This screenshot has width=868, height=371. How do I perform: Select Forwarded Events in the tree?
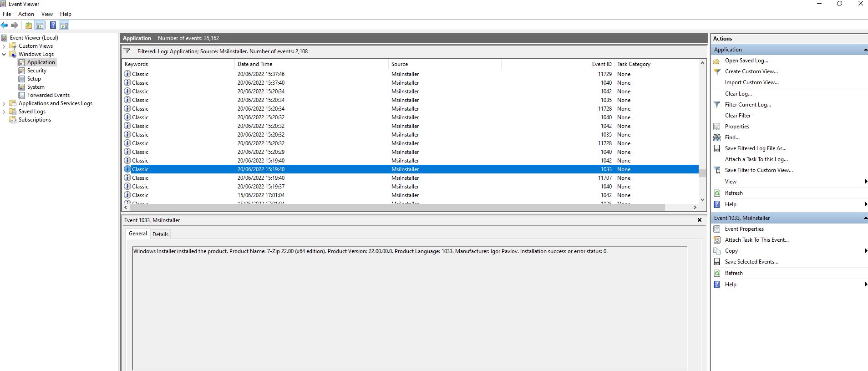pyautogui.click(x=48, y=95)
